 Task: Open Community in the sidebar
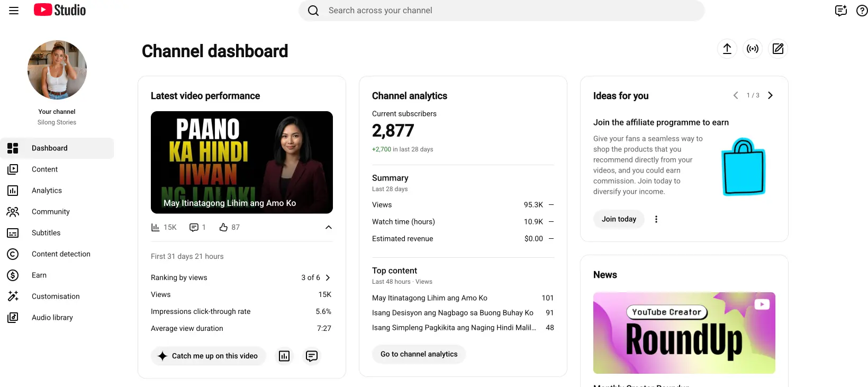(x=57, y=212)
